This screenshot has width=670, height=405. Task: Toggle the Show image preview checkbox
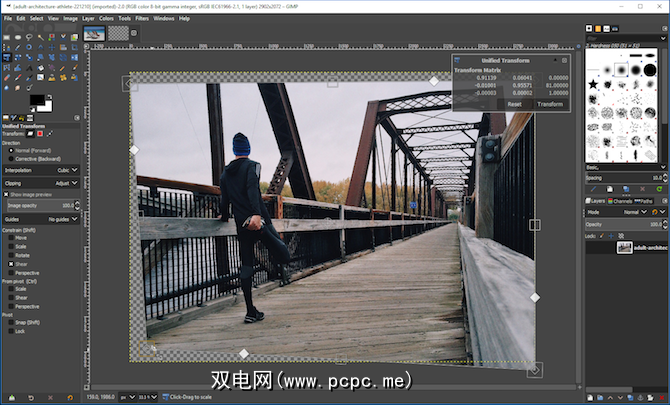5,194
